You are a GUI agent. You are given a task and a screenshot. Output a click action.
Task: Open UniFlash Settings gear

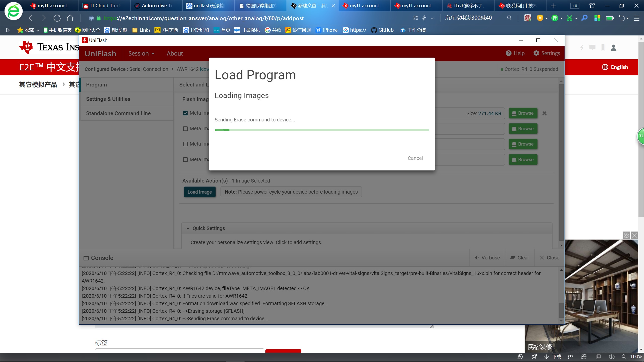[546, 53]
